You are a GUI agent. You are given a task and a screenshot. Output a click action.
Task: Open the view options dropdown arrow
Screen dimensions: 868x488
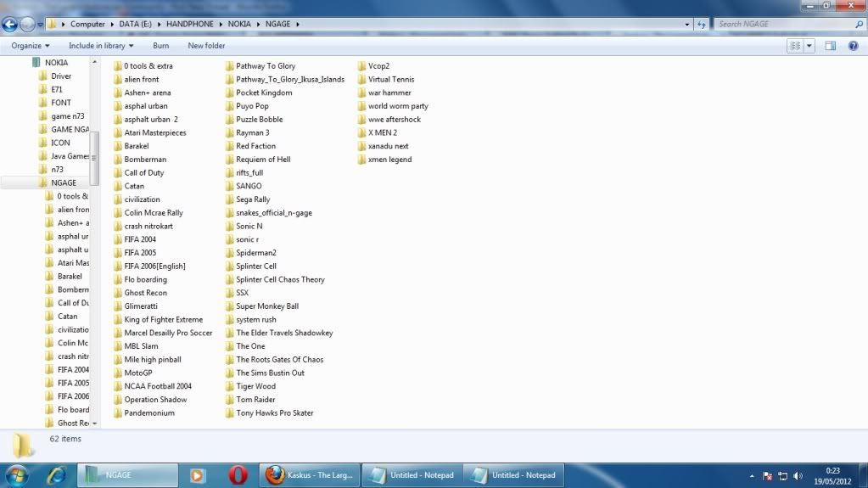(809, 46)
